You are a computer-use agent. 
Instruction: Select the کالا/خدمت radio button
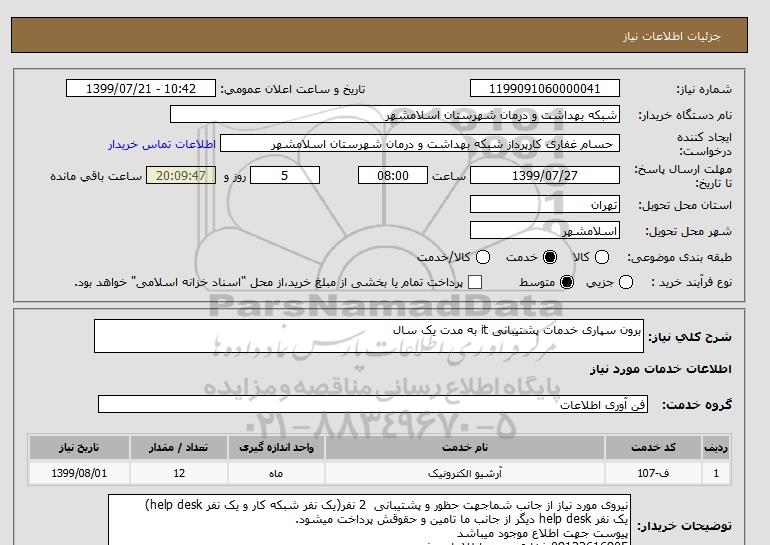coord(483,257)
